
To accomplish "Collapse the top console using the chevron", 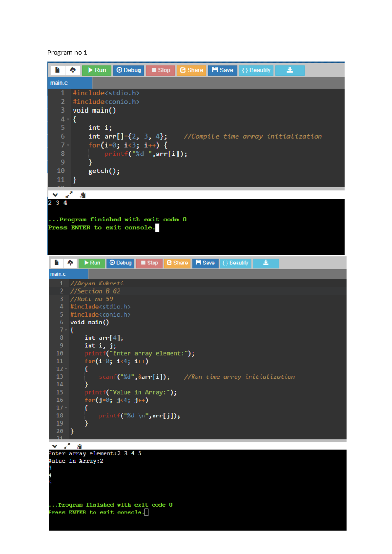I will click(55, 195).
